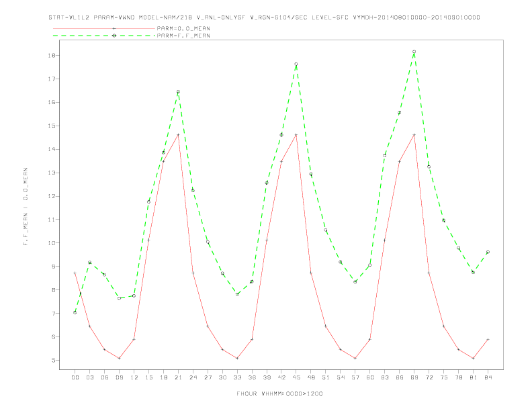
Task: Select the PARM=F.F_MEAN legend label
Action: tap(183, 36)
